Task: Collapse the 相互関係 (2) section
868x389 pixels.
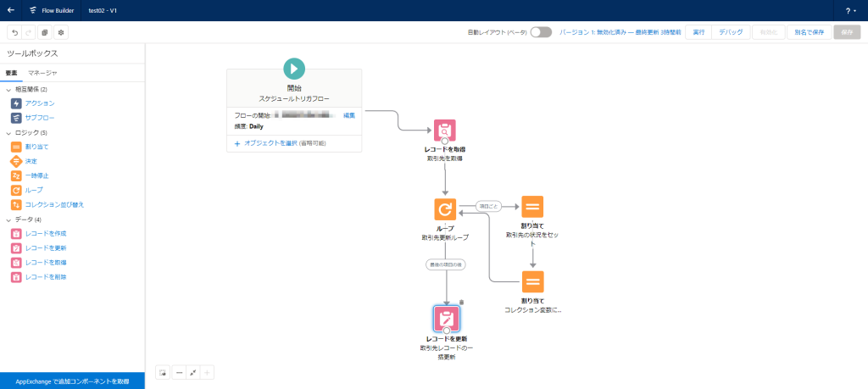Action: (8, 89)
